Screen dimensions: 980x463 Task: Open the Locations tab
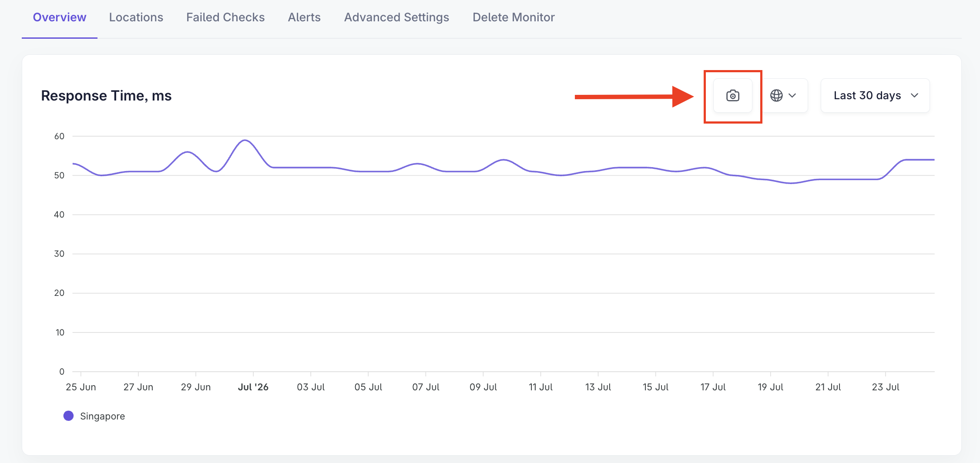136,17
